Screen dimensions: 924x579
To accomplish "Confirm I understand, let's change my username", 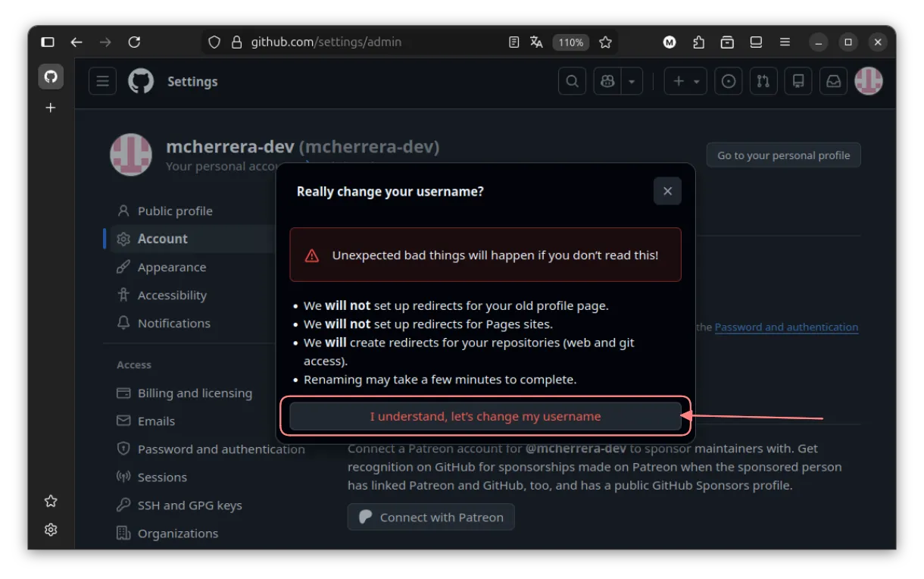I will coord(485,416).
